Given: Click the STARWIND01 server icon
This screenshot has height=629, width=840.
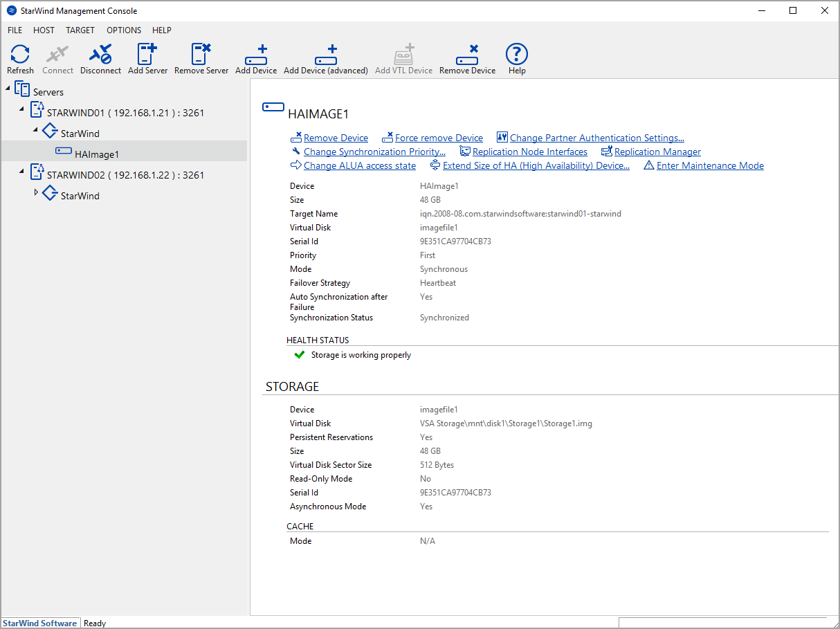Looking at the screenshot, I should pyautogui.click(x=36, y=111).
